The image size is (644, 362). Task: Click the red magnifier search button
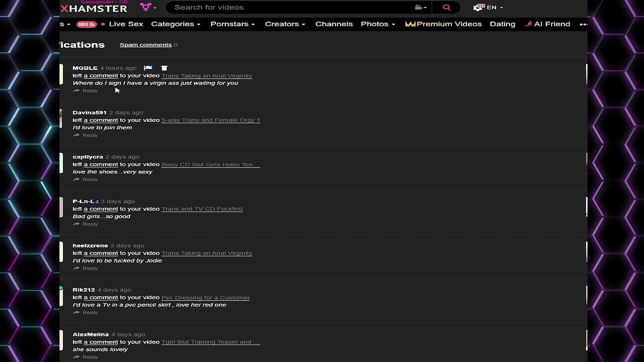click(446, 8)
